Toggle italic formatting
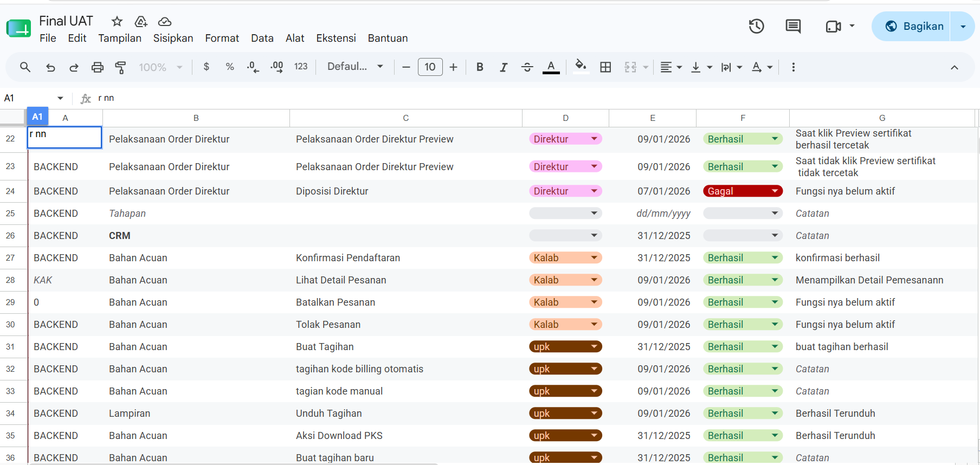The image size is (980, 465). (x=504, y=67)
